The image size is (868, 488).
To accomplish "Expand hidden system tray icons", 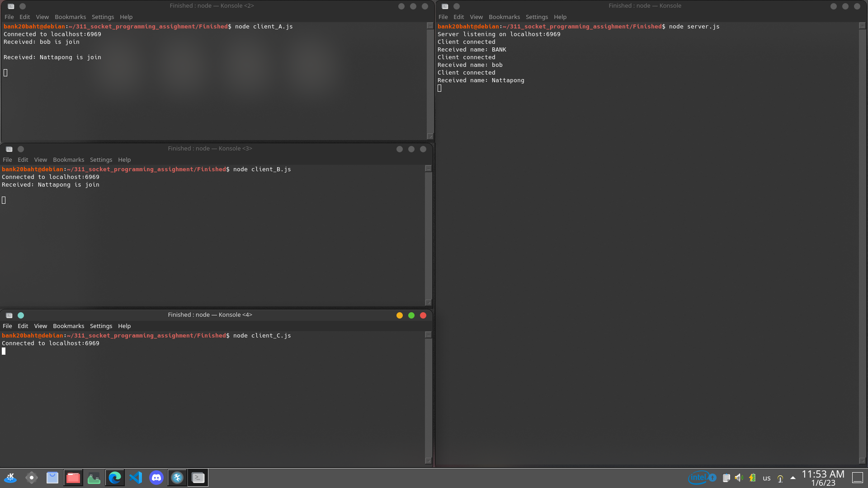I will point(792,478).
